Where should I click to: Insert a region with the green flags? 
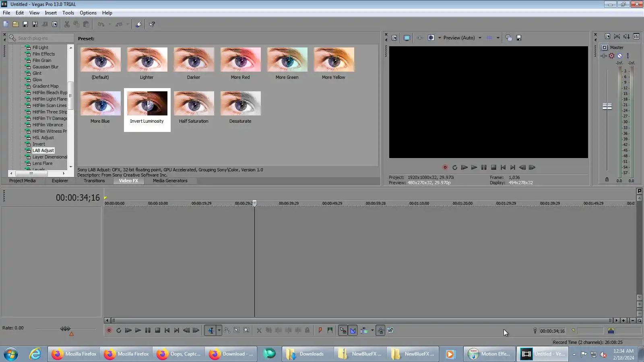pyautogui.click(x=330, y=331)
